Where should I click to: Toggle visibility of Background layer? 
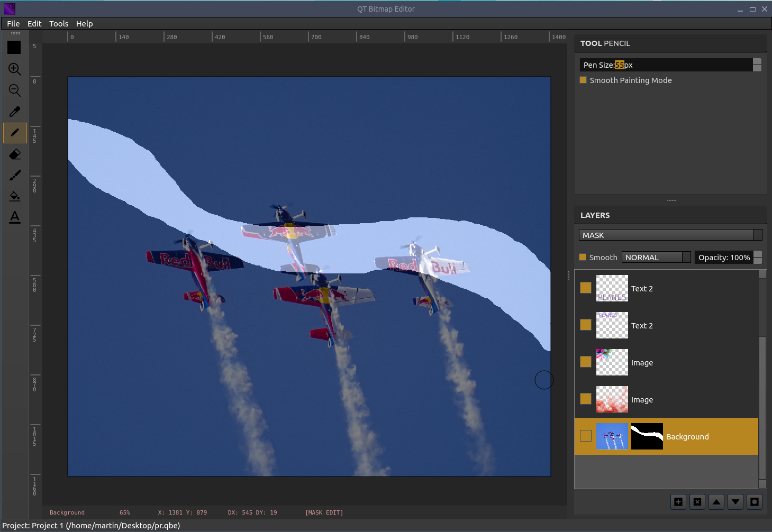[586, 436]
